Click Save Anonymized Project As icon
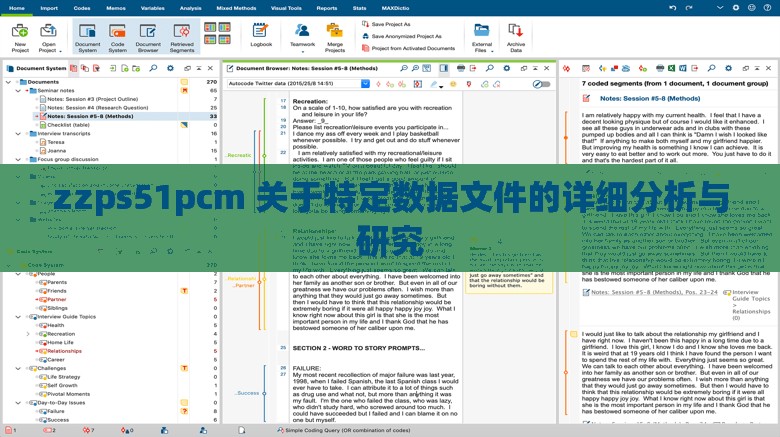780x437 pixels. coord(365,36)
